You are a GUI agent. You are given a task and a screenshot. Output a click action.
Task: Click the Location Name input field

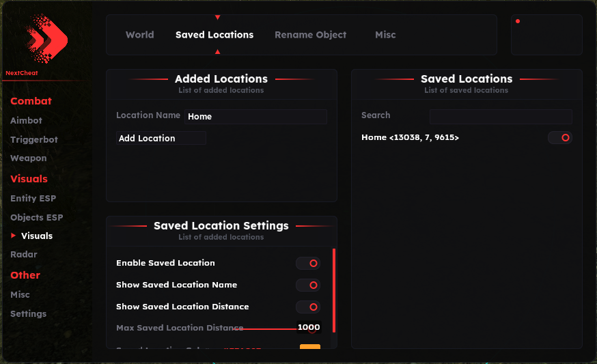tap(255, 117)
